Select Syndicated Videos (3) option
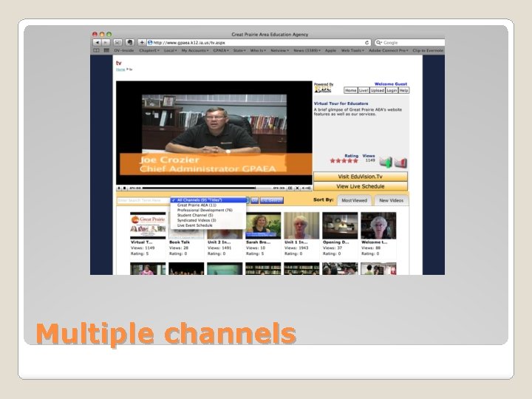Viewport: 532px width, 399px height. [208, 220]
